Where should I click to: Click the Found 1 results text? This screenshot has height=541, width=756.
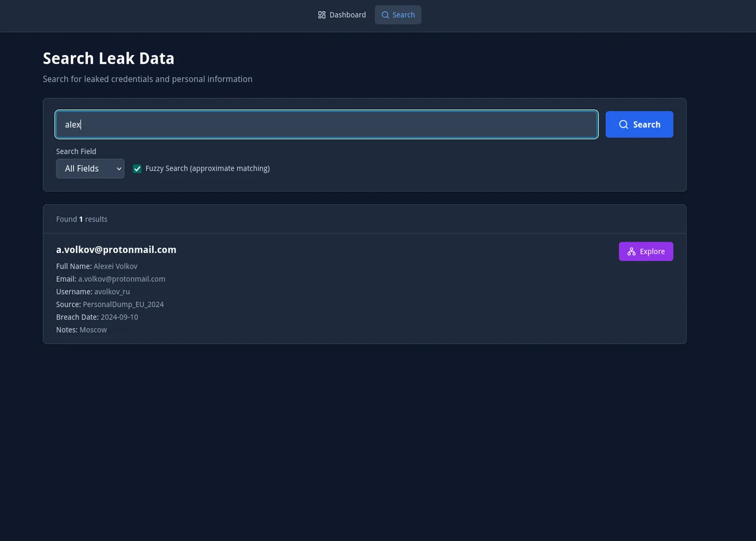(82, 219)
